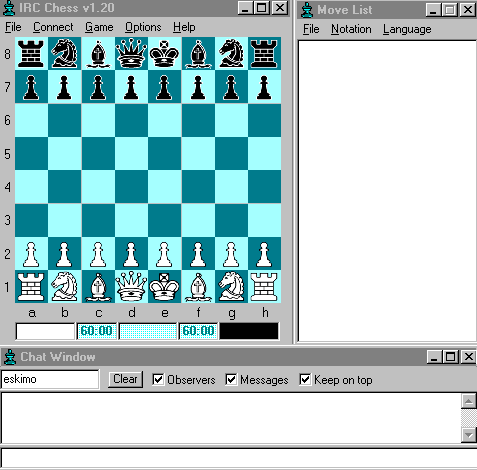Open the Help menu
477x470 pixels.
(184, 27)
